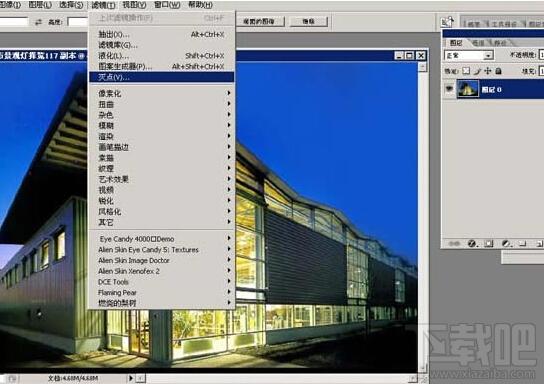Open 窗口(W) menu

pos(167,5)
